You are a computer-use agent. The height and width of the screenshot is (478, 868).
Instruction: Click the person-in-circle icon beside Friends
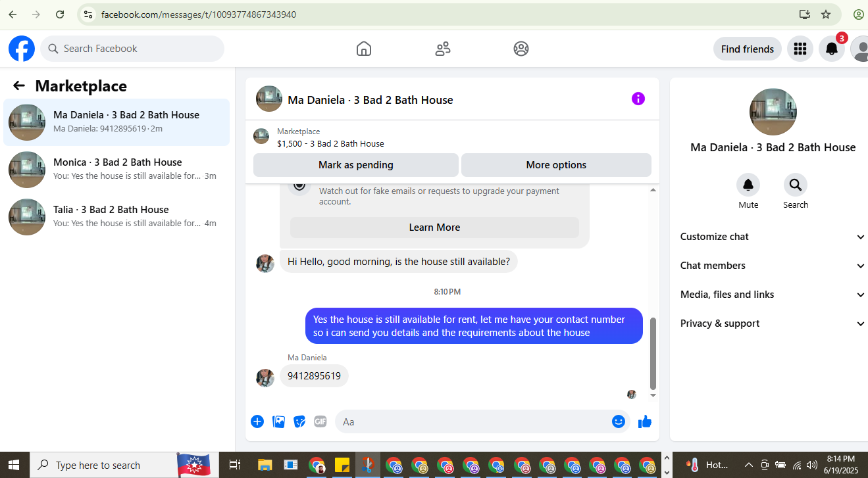(x=521, y=49)
